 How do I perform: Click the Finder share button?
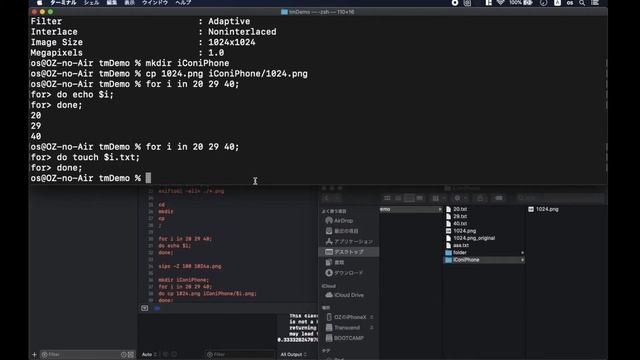(480, 198)
